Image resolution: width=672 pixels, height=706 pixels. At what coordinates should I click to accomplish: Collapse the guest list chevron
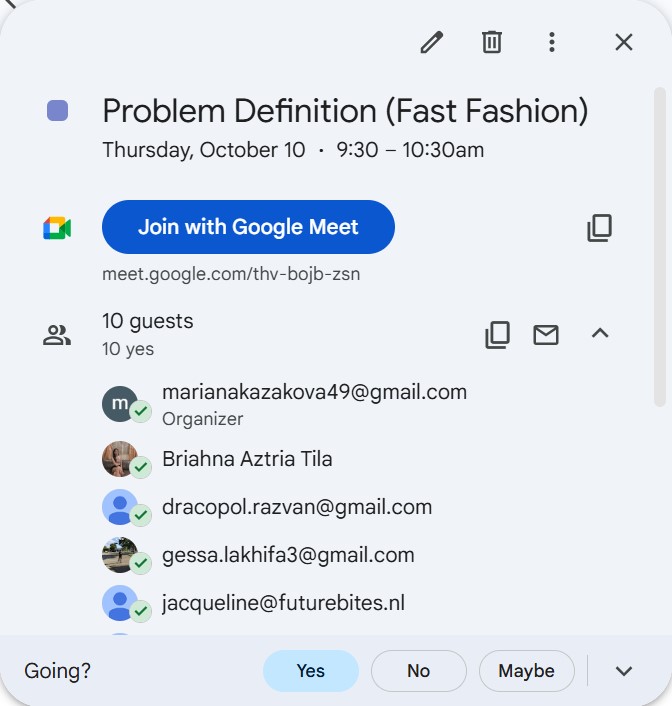[x=600, y=334]
